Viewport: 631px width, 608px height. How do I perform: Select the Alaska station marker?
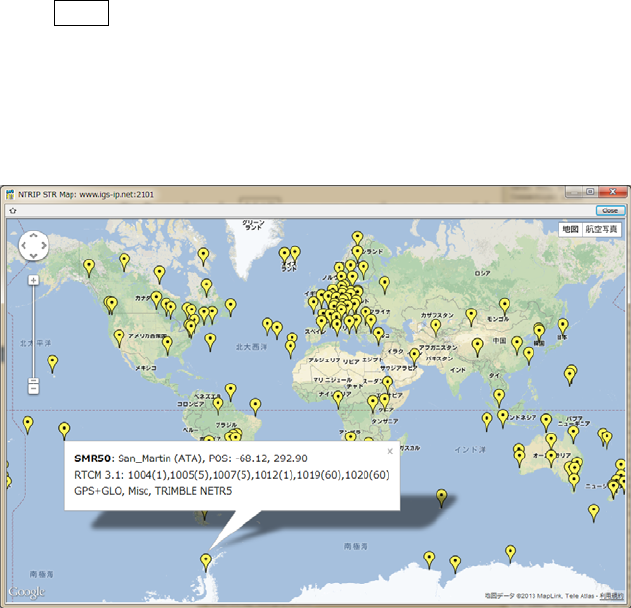89,268
